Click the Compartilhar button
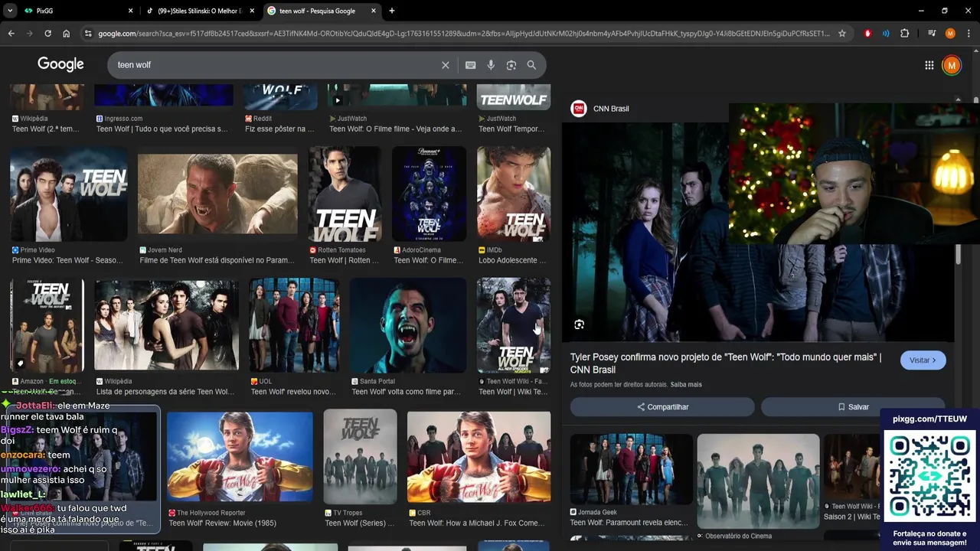Image resolution: width=980 pixels, height=551 pixels. 662,407
